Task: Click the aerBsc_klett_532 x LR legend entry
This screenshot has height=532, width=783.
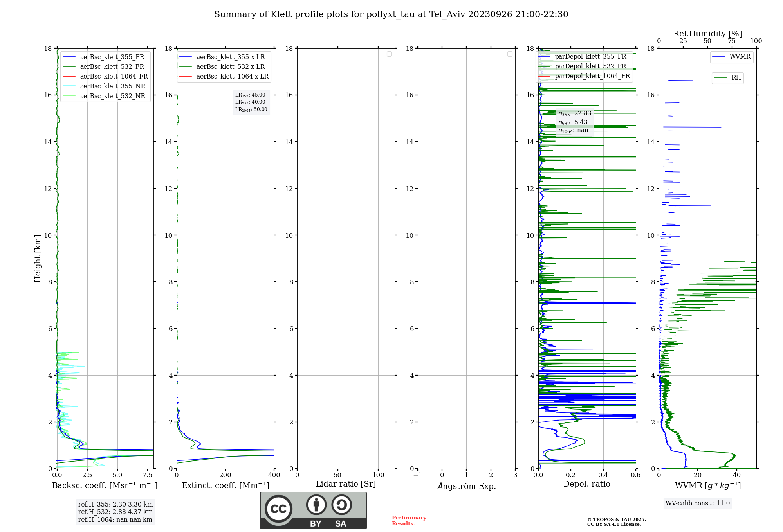Action: click(x=230, y=66)
